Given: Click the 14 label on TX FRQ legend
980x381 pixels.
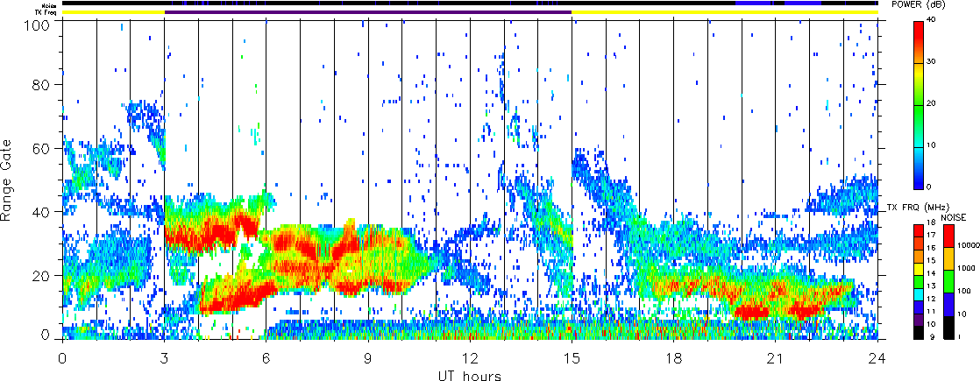Looking at the screenshot, I should coord(932,273).
